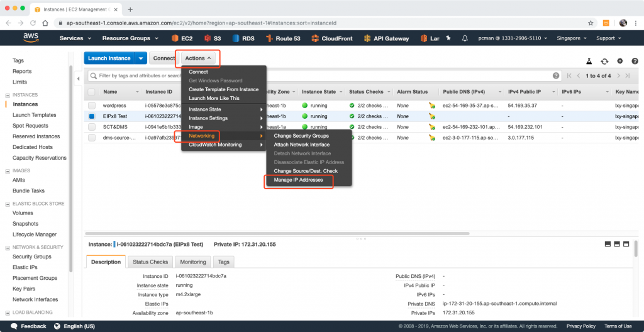The height and width of the screenshot is (332, 644).
Task: Click the Actions button
Action: [x=198, y=58]
